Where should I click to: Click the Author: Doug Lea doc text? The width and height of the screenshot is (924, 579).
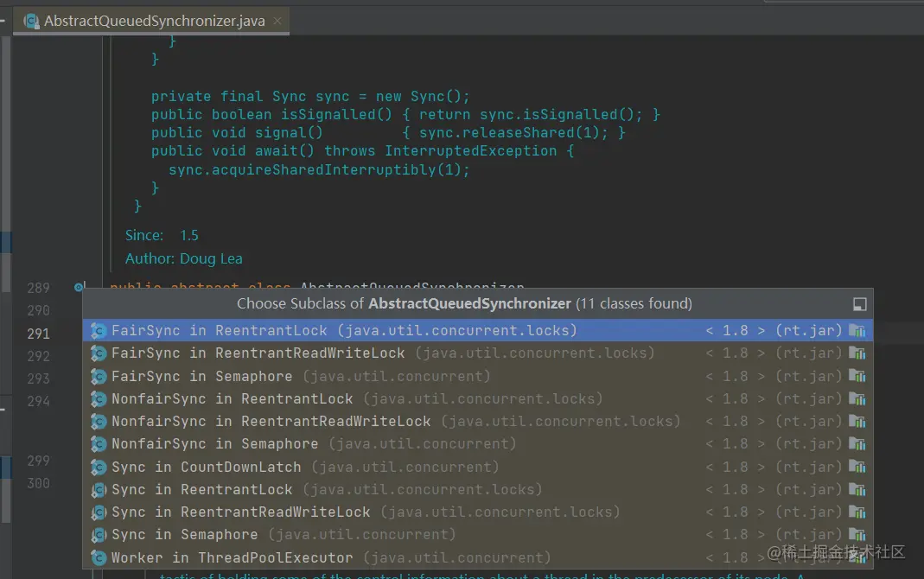pyautogui.click(x=184, y=258)
